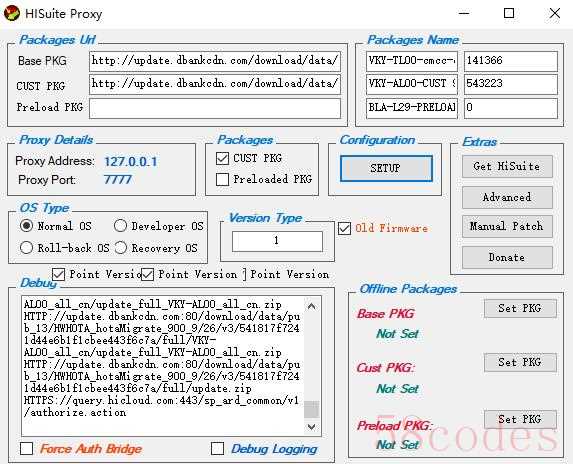Click the Version Type field showing 1

[x=277, y=241]
